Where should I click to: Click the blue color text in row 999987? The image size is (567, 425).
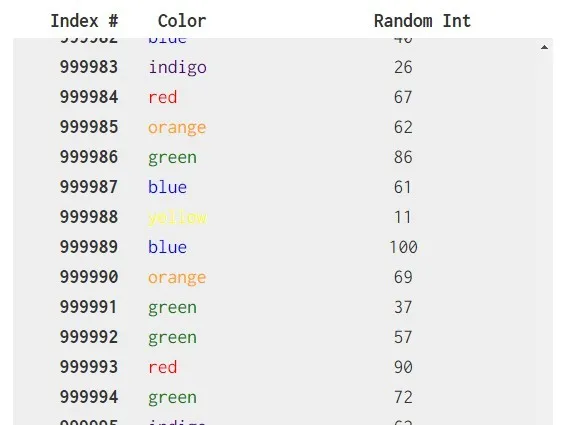167,187
